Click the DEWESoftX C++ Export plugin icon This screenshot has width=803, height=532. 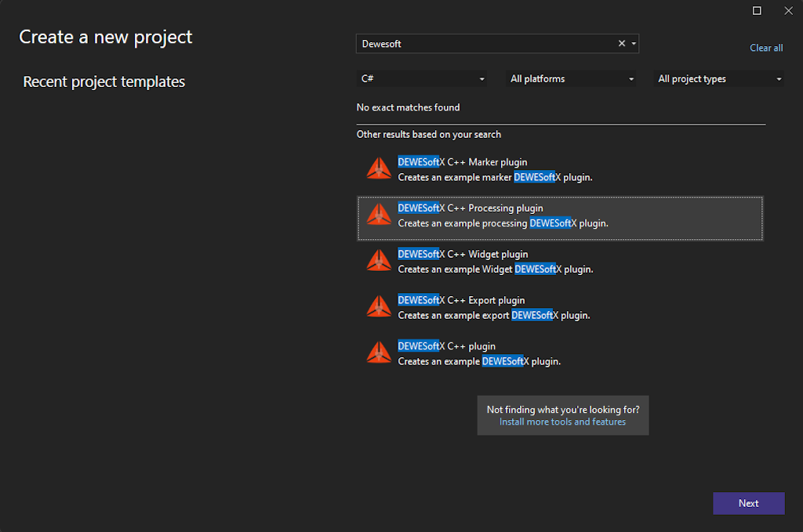point(379,306)
